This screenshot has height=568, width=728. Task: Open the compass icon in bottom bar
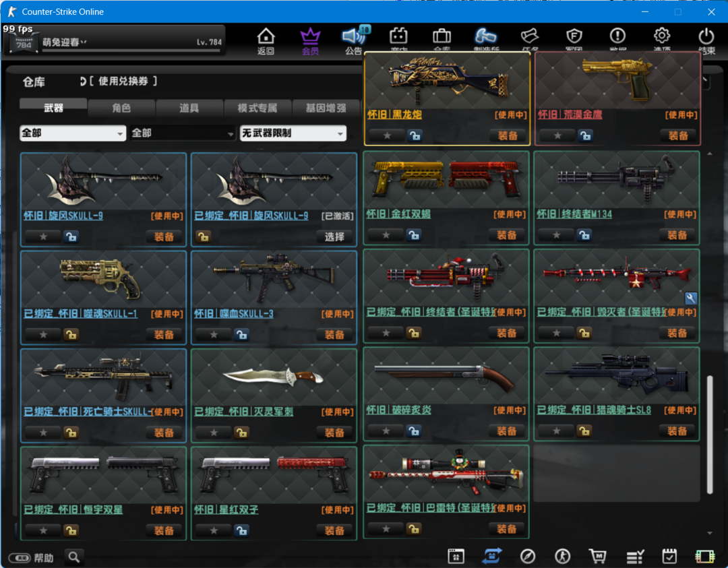[x=527, y=556]
